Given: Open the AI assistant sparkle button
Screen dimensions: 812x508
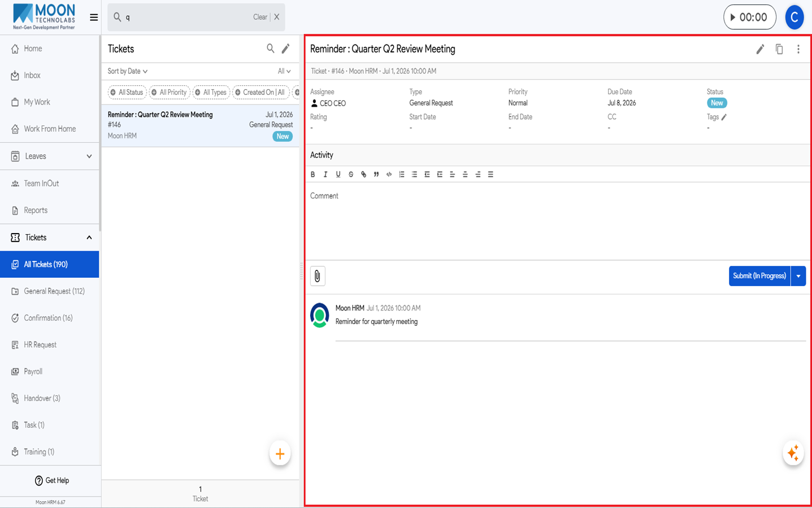Looking at the screenshot, I should click(793, 453).
